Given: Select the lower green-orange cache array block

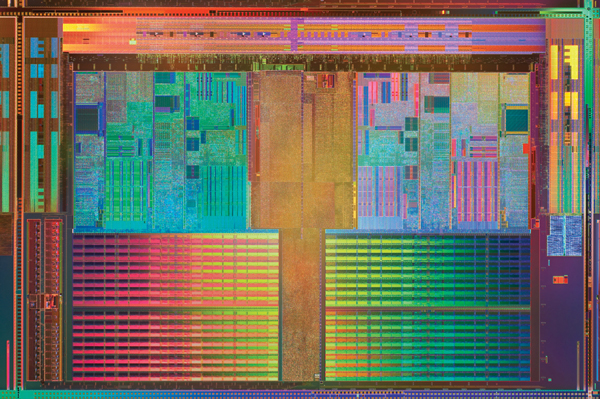Looking at the screenshot, I should (x=428, y=345).
